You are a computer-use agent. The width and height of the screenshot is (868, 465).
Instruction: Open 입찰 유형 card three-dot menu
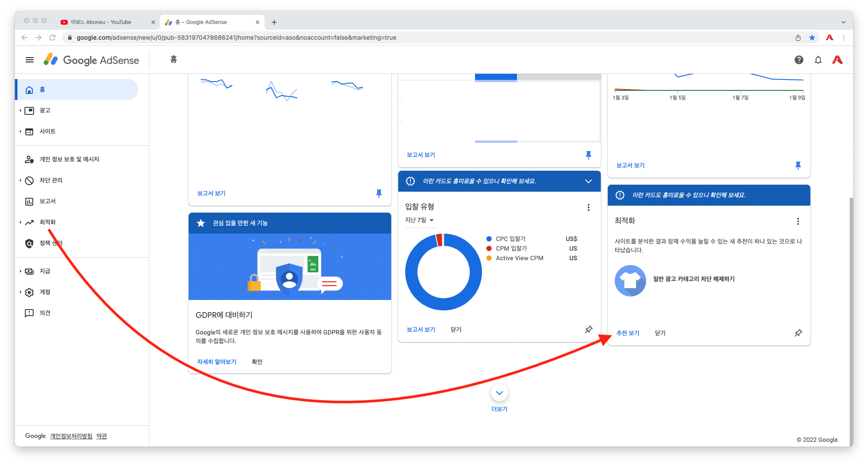click(588, 207)
